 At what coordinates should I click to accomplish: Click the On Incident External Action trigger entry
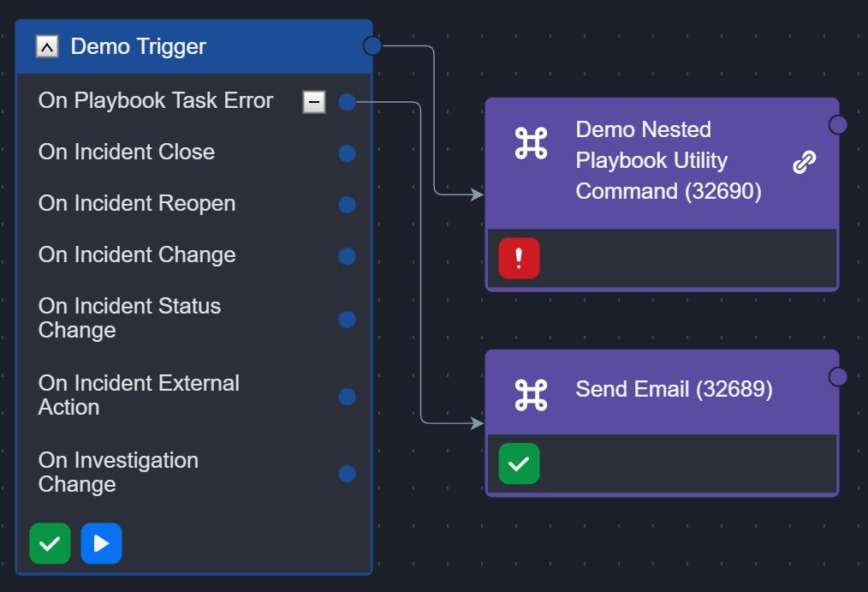[138, 395]
